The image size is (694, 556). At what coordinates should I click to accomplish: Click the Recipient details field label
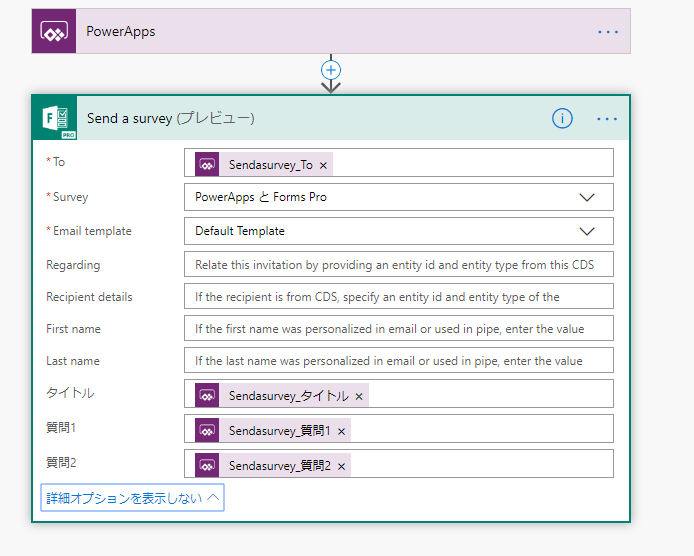click(x=89, y=297)
